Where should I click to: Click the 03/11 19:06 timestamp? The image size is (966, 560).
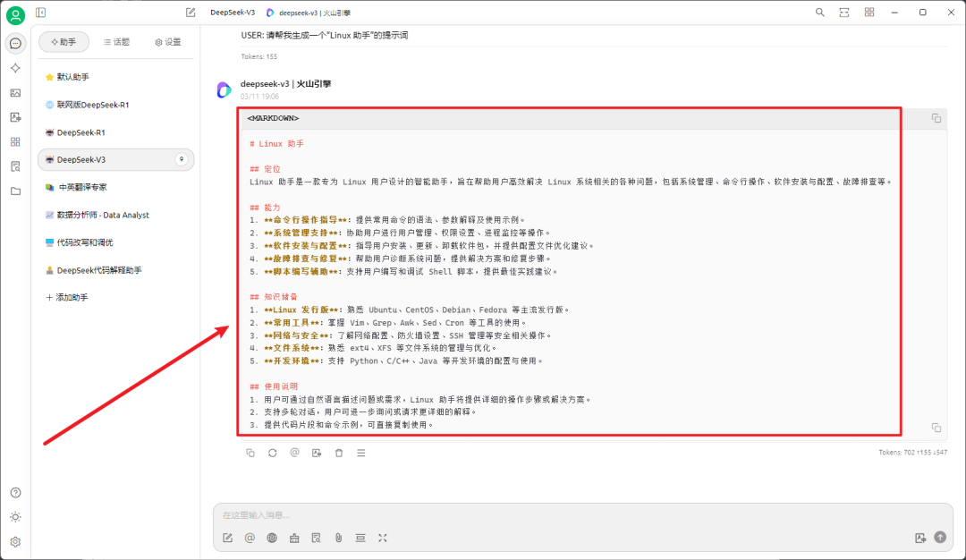coord(259,97)
